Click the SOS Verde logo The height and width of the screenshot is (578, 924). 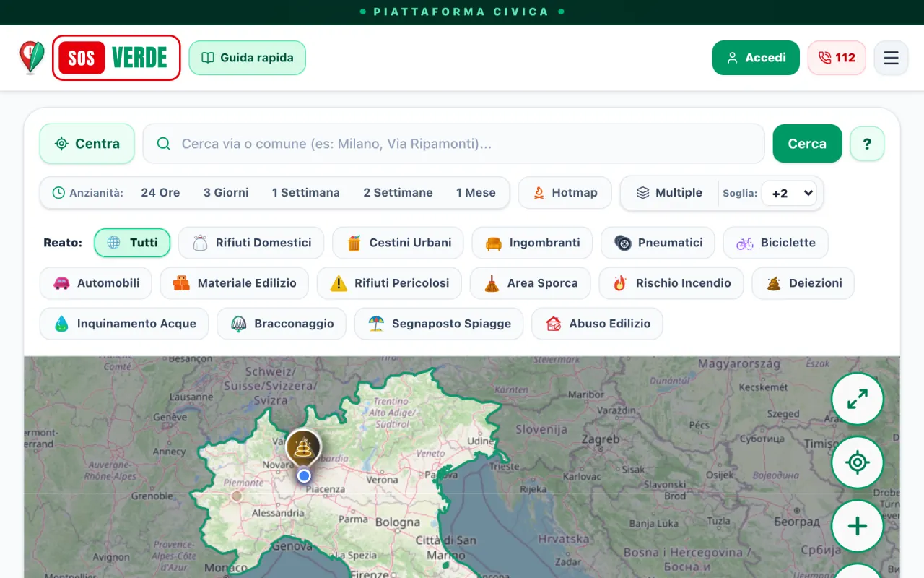[116, 58]
